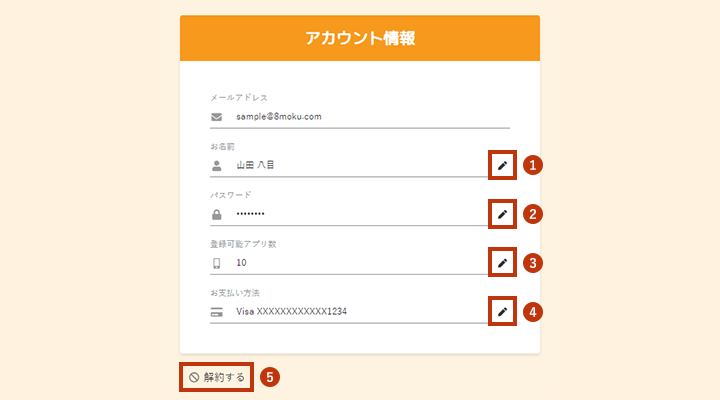Click the sample@8moku.com email field
The width and height of the screenshot is (720, 400).
pos(278,117)
